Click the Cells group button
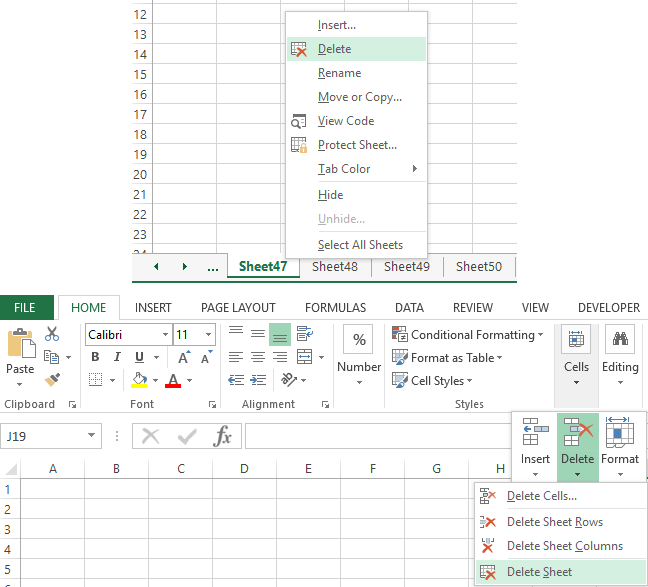Viewport: 648px width, 587px height. click(576, 356)
